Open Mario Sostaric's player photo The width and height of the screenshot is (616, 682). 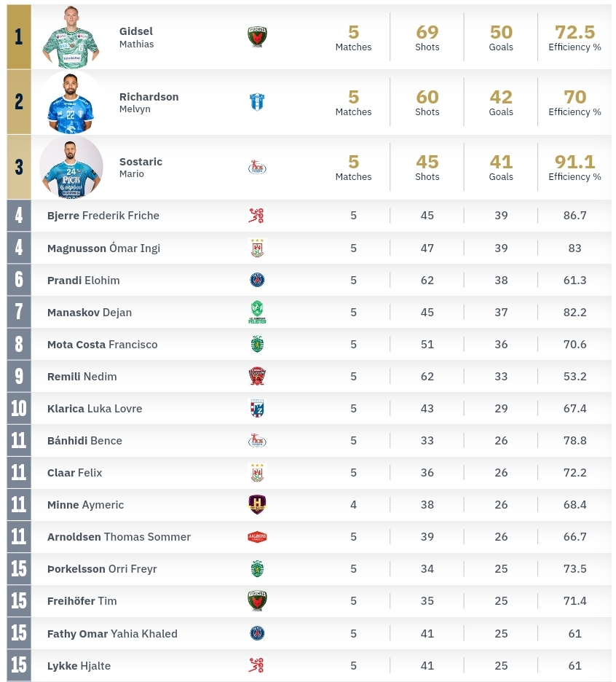point(71,168)
